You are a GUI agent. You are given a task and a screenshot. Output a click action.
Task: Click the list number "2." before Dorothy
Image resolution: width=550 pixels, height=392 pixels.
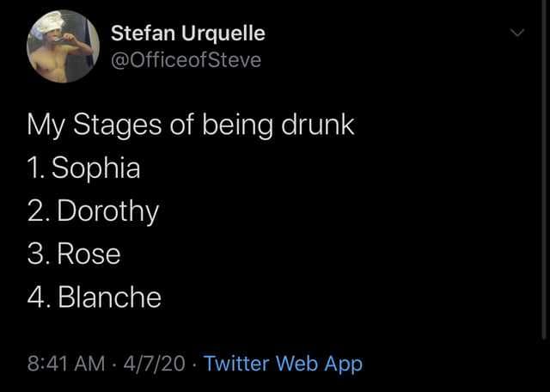tap(37, 211)
